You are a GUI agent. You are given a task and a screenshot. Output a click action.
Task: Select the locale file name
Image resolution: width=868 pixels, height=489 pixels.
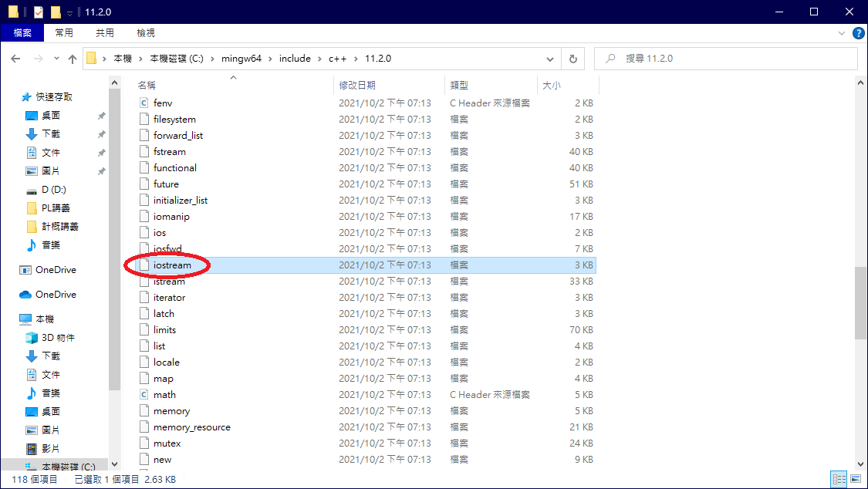167,363
